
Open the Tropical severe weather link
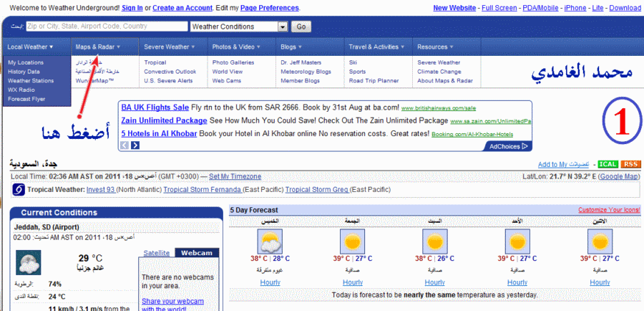click(155, 62)
